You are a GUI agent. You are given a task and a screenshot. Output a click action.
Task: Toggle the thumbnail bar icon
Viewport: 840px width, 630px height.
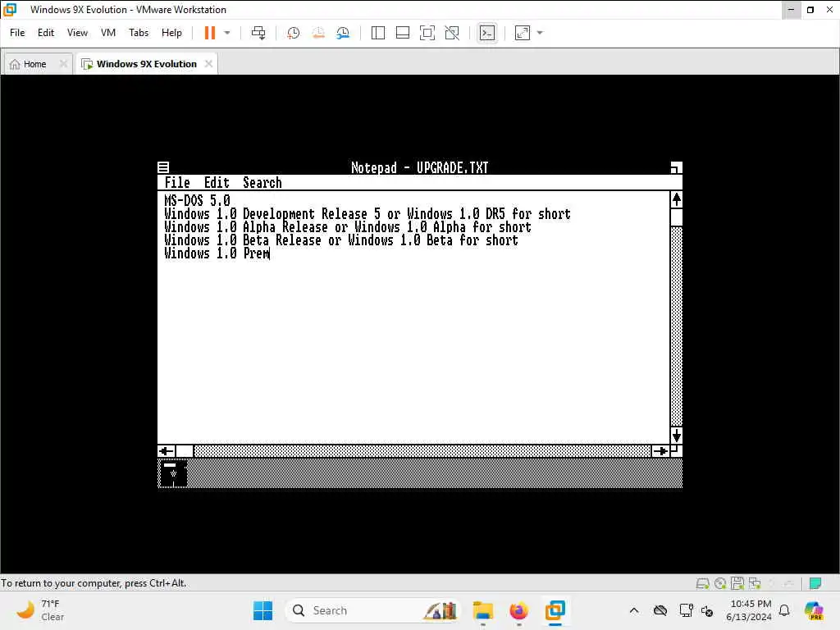click(x=402, y=33)
